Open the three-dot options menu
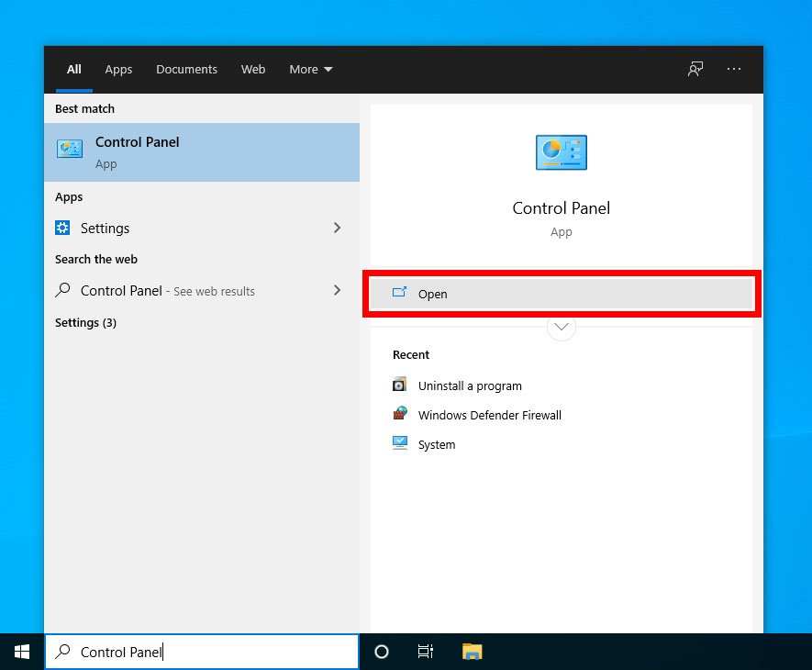 [734, 69]
